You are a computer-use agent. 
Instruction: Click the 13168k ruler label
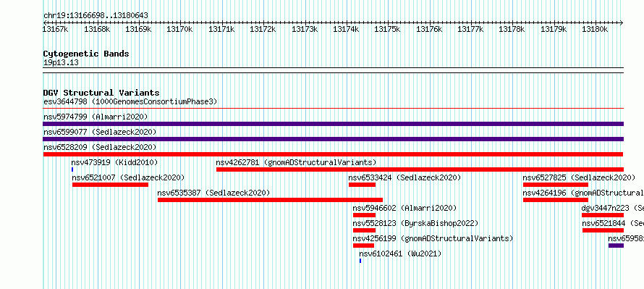pyautogui.click(x=97, y=29)
